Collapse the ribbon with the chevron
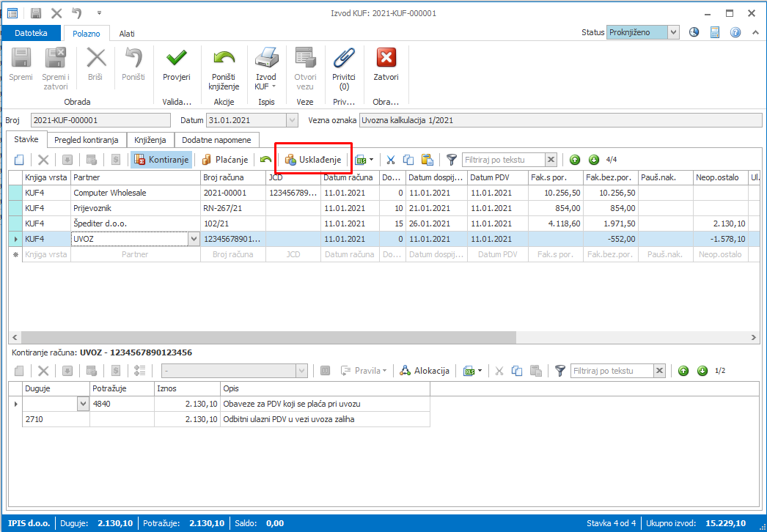The height and width of the screenshot is (532, 767). (755, 33)
